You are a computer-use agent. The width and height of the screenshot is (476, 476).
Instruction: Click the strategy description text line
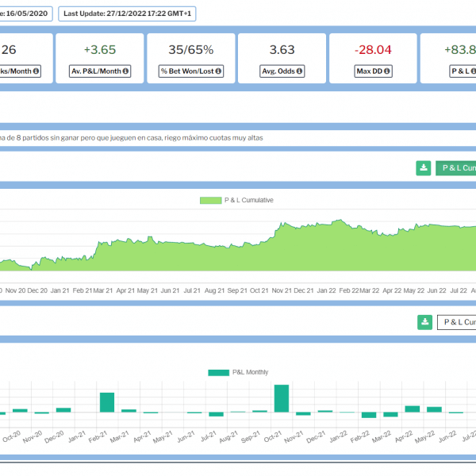point(132,138)
